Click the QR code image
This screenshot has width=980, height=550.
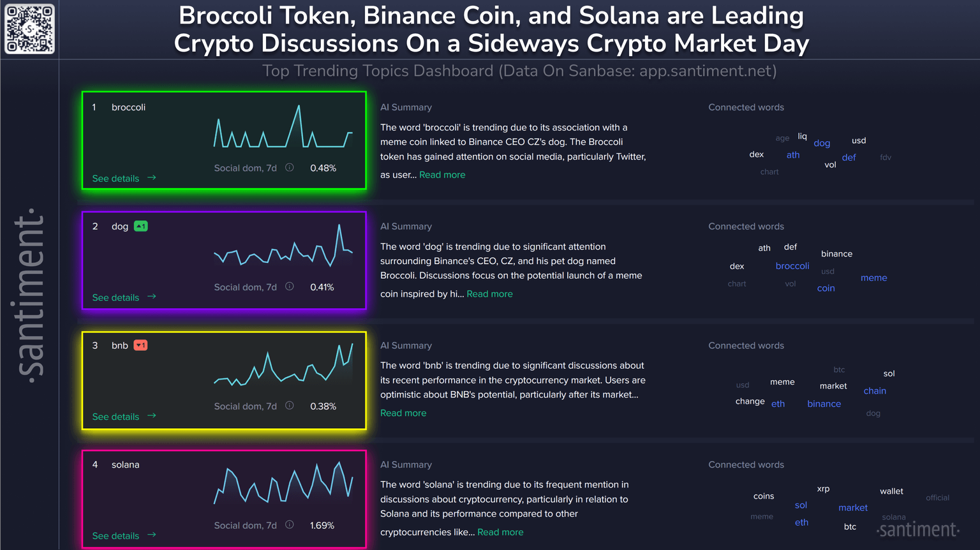tap(30, 29)
